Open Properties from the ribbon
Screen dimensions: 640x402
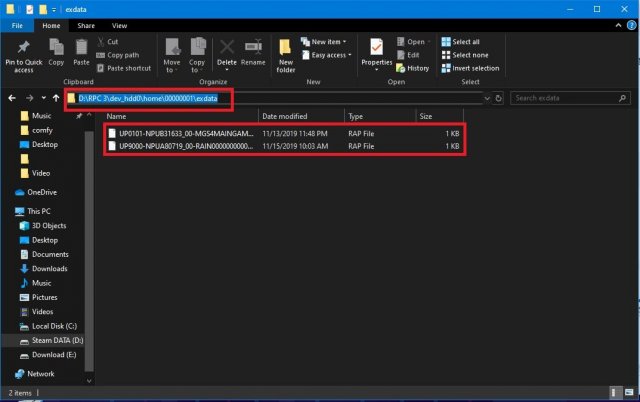[376, 50]
